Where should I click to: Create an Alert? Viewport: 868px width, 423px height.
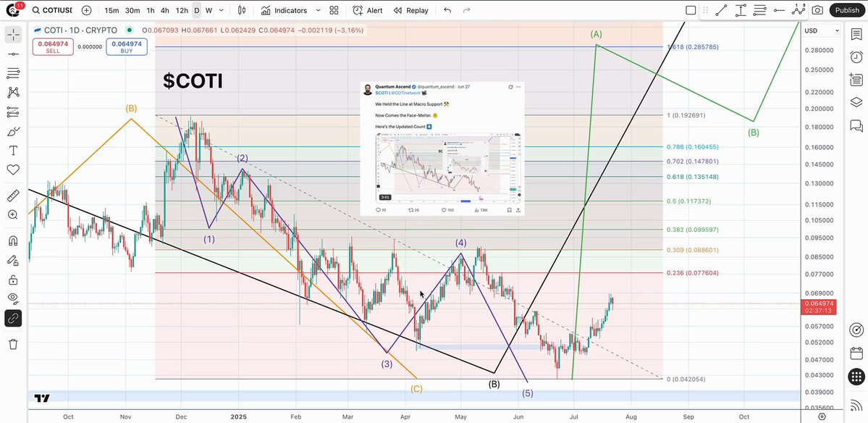pos(368,10)
